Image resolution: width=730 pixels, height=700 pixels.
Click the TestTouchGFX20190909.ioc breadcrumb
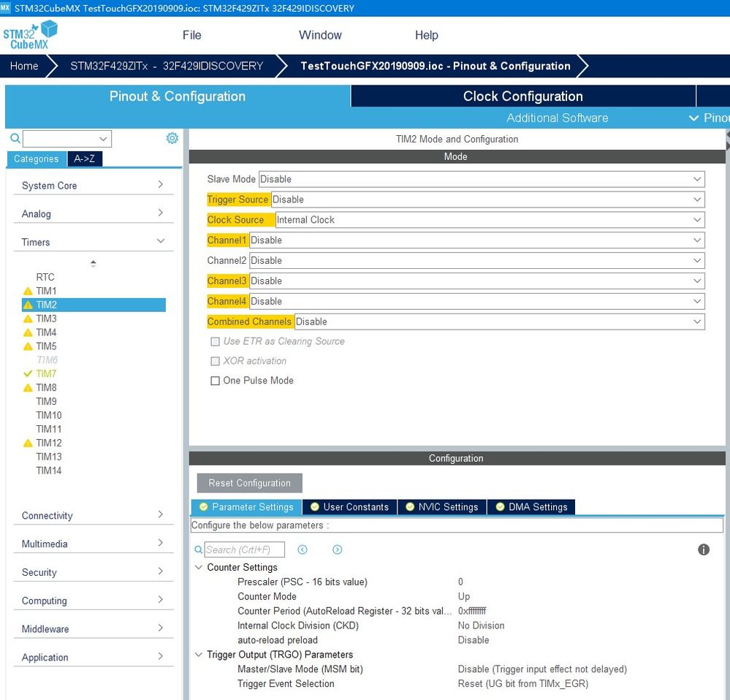pos(436,66)
